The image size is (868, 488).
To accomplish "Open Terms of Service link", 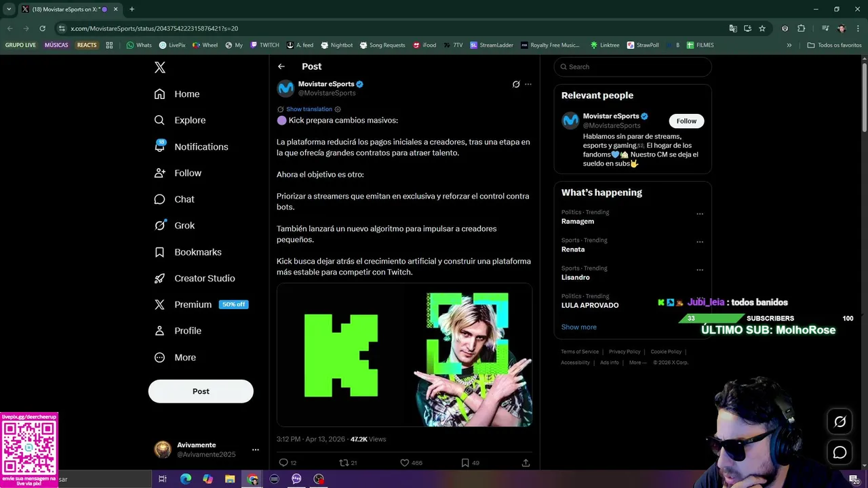I will [580, 352].
